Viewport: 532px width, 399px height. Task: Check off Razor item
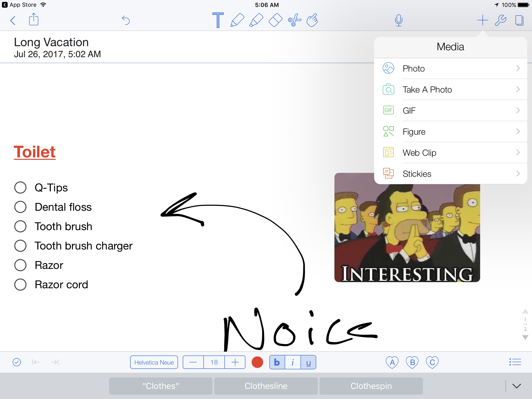tap(20, 265)
